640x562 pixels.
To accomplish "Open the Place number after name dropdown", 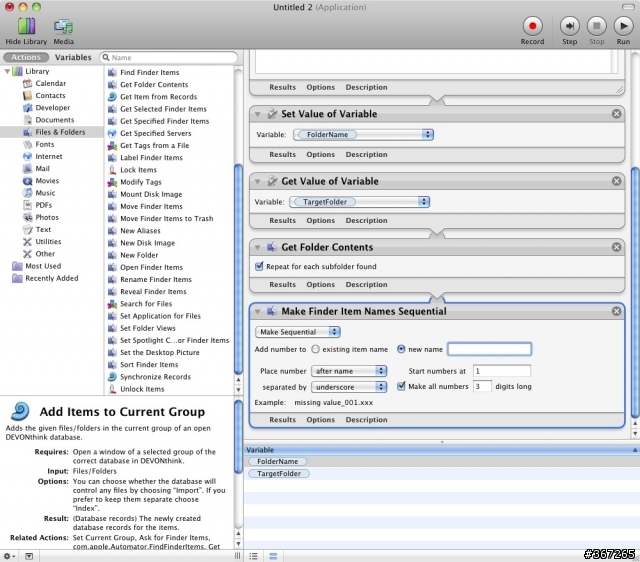I will [x=349, y=371].
